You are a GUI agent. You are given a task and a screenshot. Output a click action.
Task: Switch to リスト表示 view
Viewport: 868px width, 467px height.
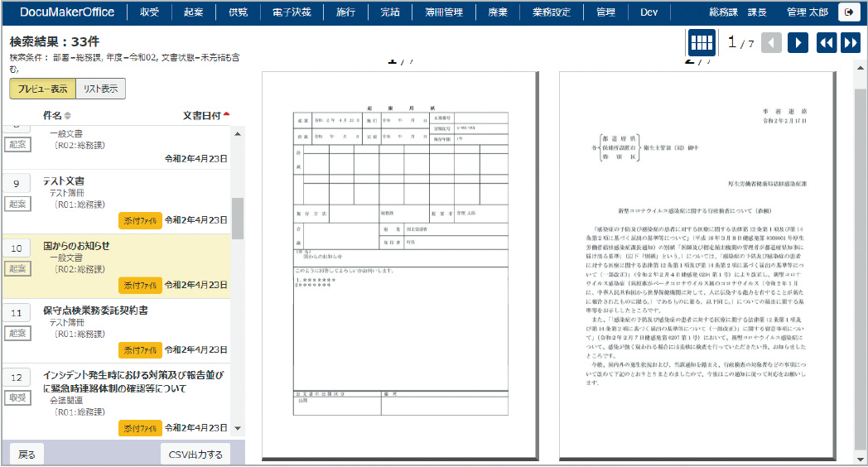(101, 89)
